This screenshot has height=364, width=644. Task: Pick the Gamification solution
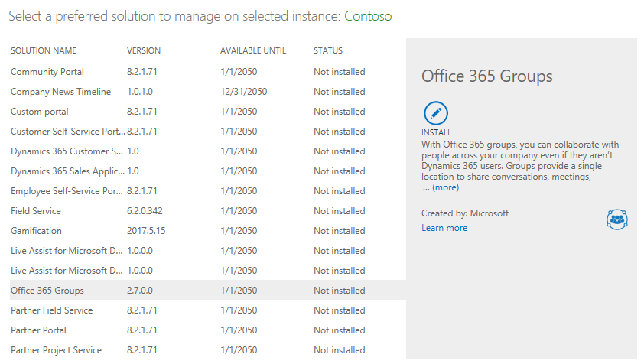(208, 231)
